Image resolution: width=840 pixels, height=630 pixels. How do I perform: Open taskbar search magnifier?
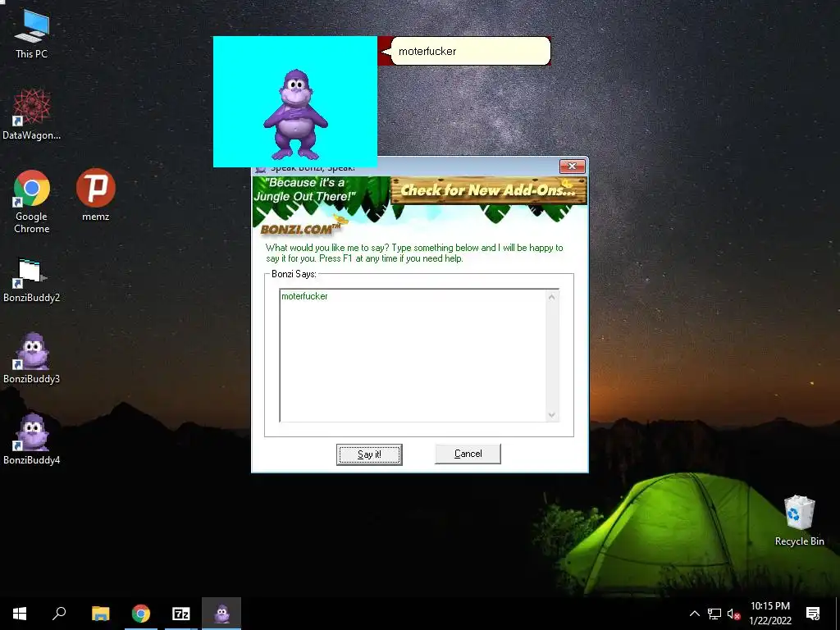pyautogui.click(x=59, y=614)
